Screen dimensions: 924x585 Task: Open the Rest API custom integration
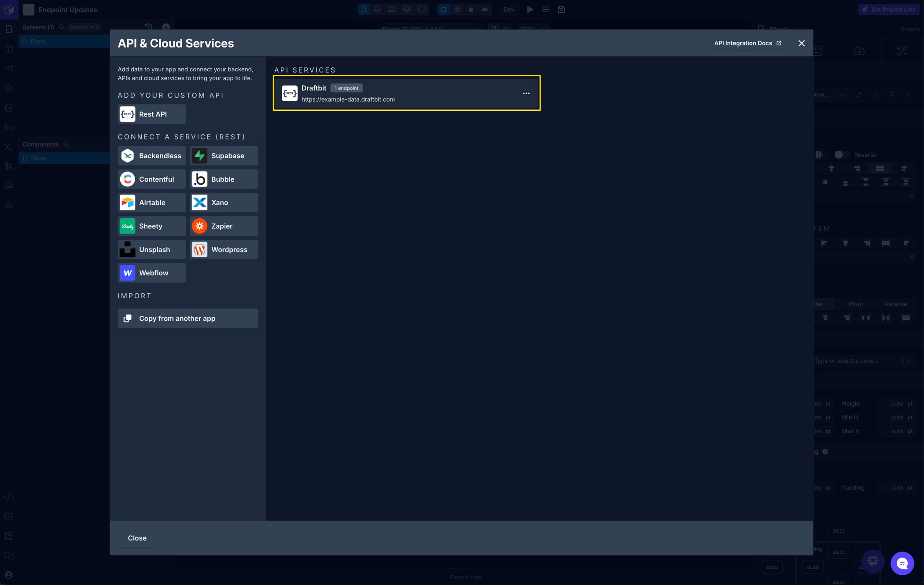[x=151, y=114]
